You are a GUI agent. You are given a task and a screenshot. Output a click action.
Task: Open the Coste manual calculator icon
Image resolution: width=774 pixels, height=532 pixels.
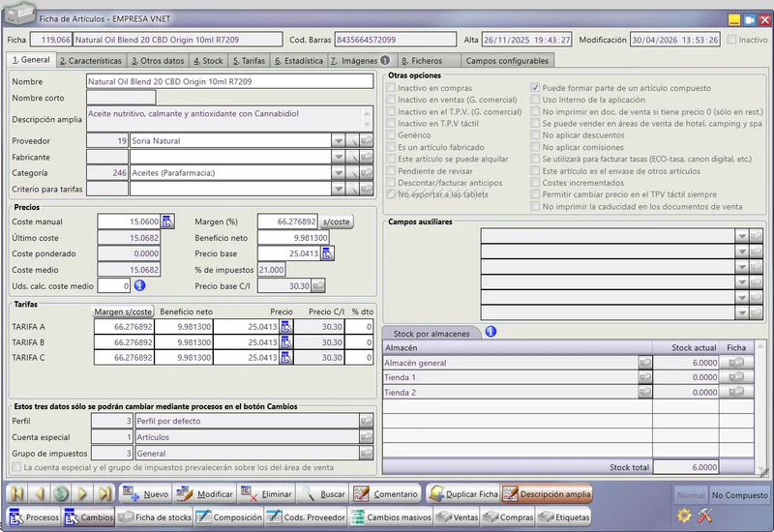coord(167,222)
